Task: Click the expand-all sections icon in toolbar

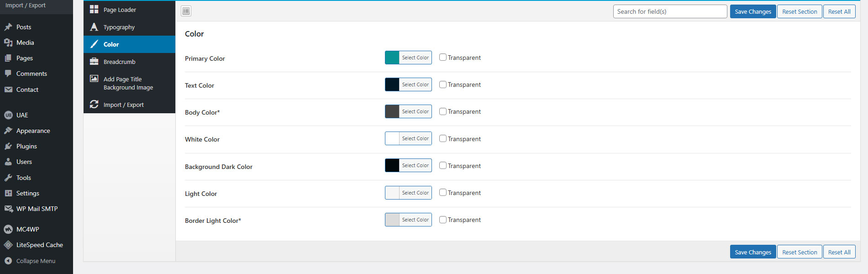Action: [x=186, y=11]
